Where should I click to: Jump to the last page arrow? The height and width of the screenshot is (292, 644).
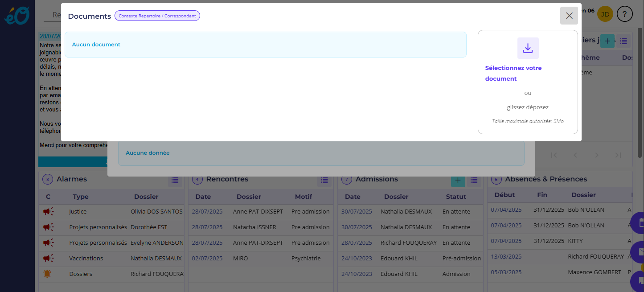pyautogui.click(x=618, y=155)
